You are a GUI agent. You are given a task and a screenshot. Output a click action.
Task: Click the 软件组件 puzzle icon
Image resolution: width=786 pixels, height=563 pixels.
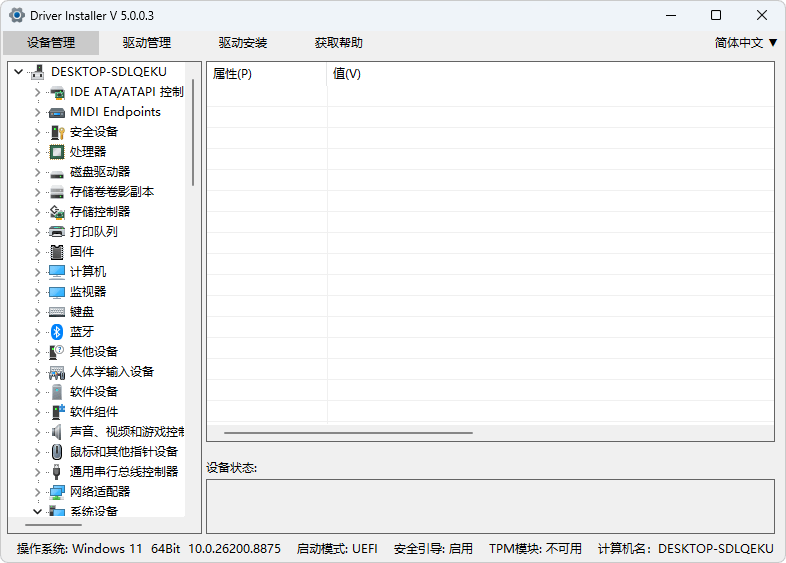click(x=58, y=412)
